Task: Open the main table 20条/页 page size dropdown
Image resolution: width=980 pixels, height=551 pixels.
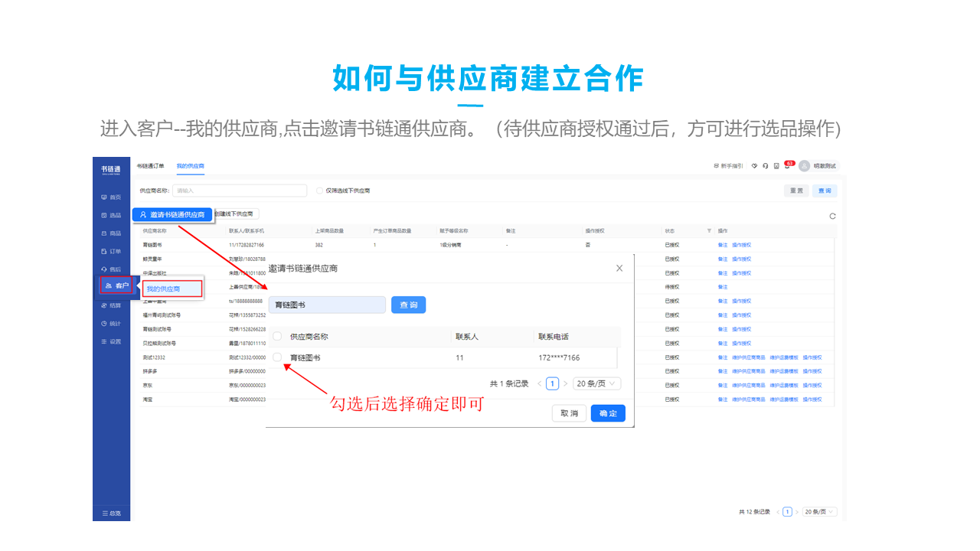Action: click(820, 512)
